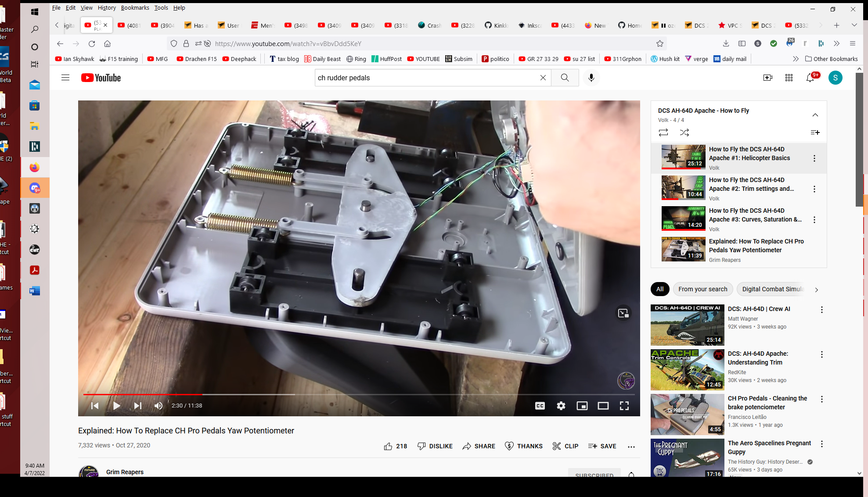Toggle theater mode

point(603,406)
